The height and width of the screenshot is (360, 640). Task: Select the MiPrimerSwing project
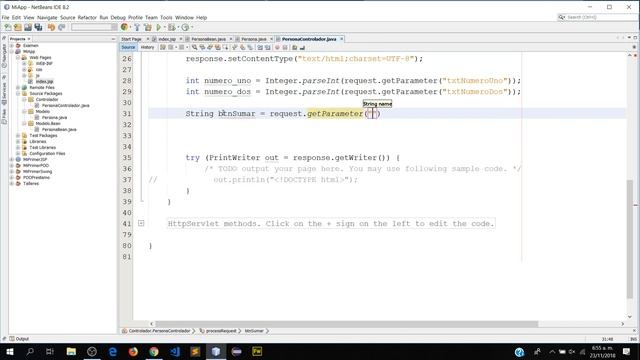coord(37,171)
